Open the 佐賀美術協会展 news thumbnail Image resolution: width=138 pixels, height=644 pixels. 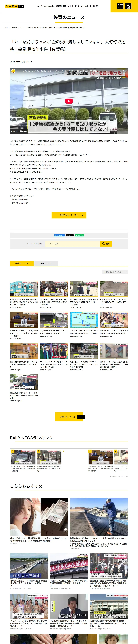[114, 351]
